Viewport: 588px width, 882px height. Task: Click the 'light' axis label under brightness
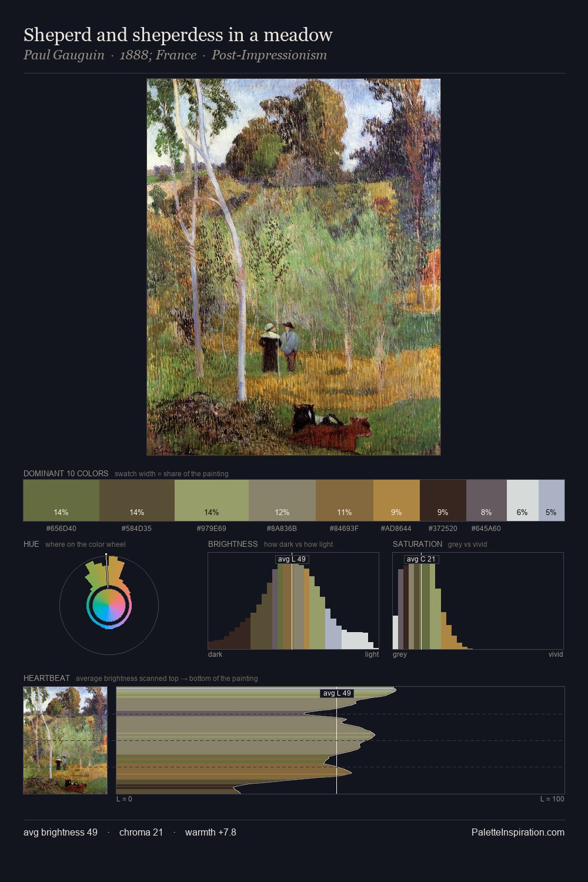point(372,654)
